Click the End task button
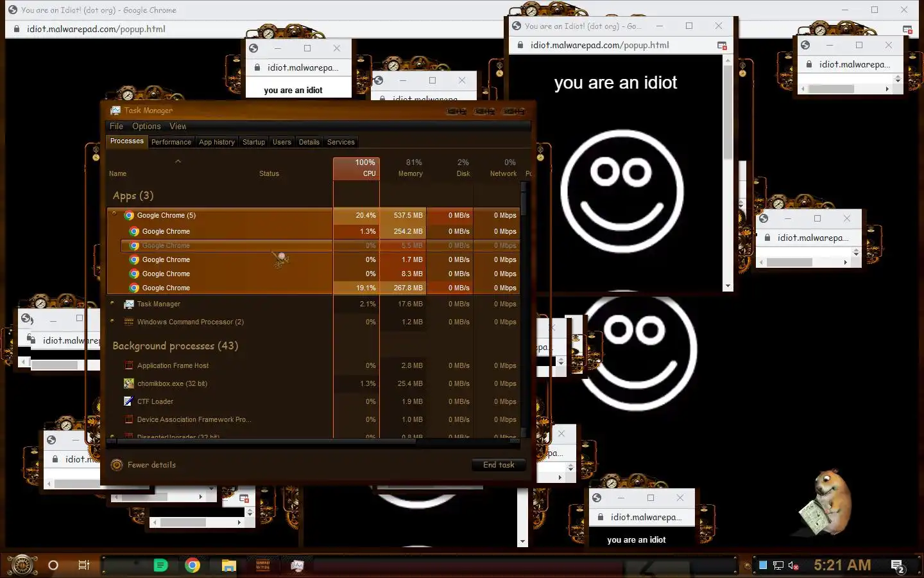 (x=499, y=465)
